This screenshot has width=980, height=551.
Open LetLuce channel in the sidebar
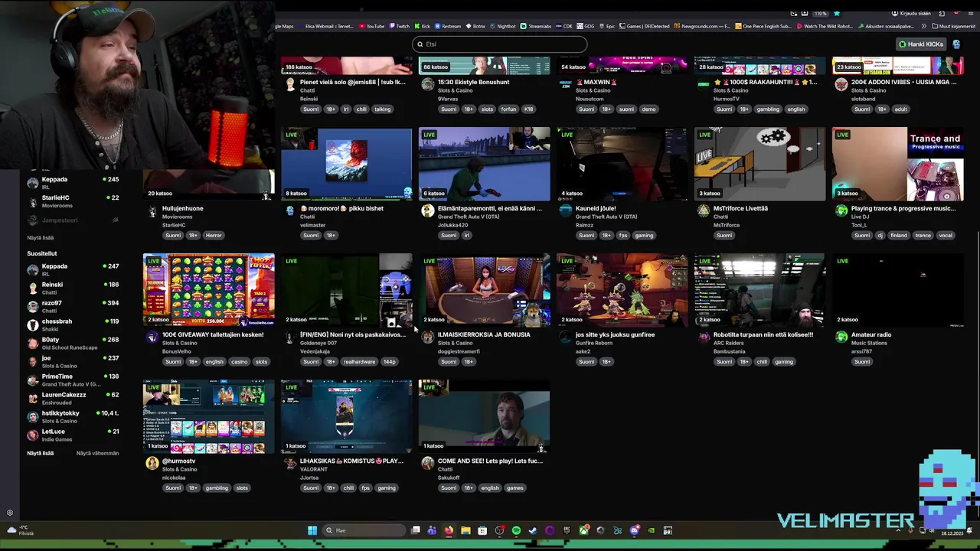pos(73,435)
